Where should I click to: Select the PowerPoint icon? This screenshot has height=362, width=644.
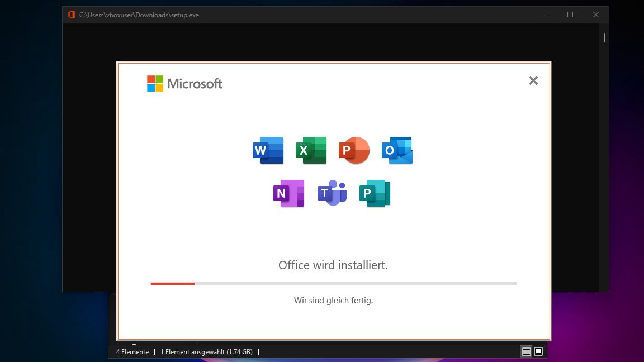354,150
